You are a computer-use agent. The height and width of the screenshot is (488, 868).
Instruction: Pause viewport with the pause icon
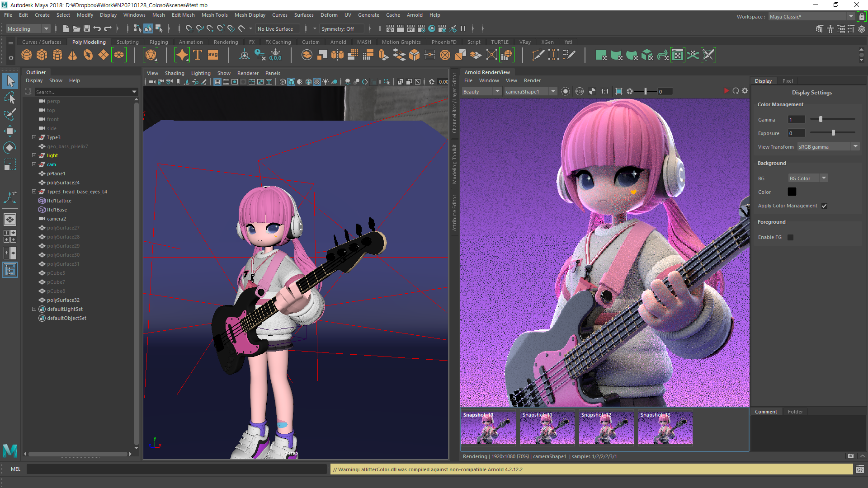463,28
